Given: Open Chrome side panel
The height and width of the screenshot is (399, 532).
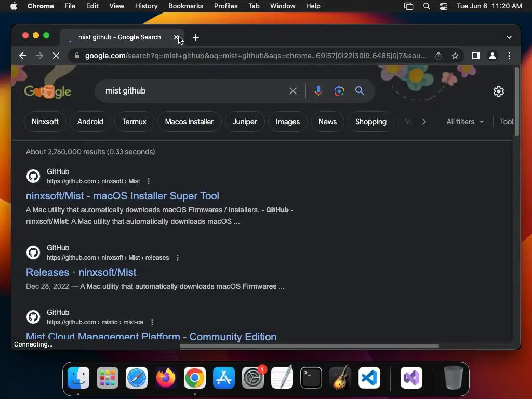Looking at the screenshot, I should pyautogui.click(x=476, y=56).
